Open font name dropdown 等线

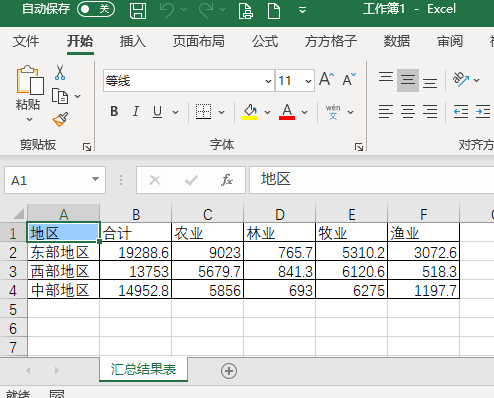[x=268, y=81]
